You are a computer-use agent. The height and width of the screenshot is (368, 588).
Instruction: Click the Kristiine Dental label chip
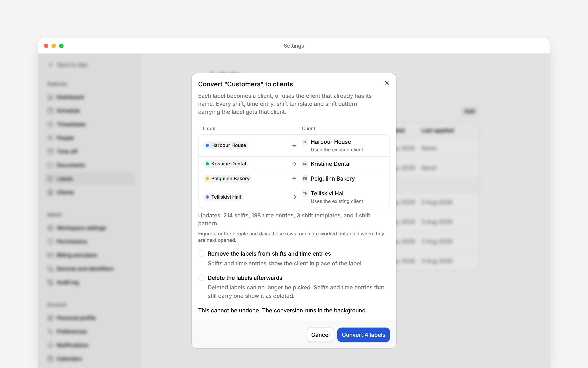pos(226,164)
